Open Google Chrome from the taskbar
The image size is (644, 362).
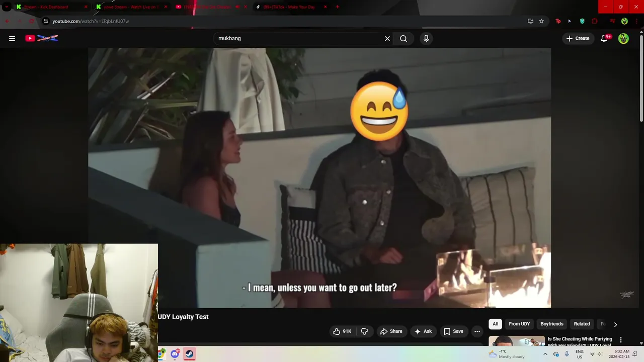[x=161, y=354]
